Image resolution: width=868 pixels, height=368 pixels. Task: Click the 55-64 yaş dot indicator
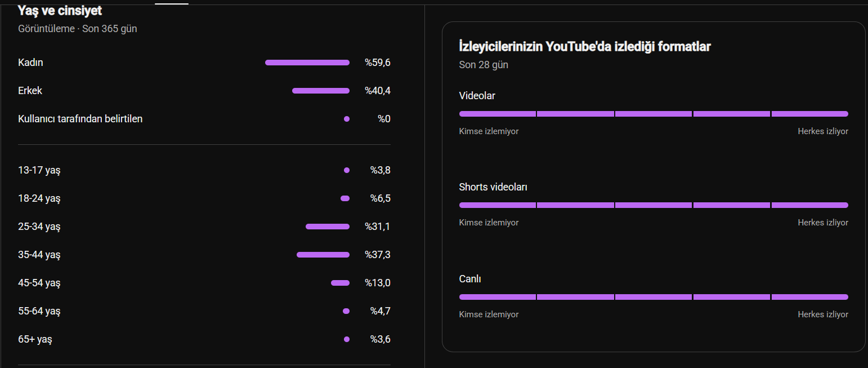click(346, 311)
